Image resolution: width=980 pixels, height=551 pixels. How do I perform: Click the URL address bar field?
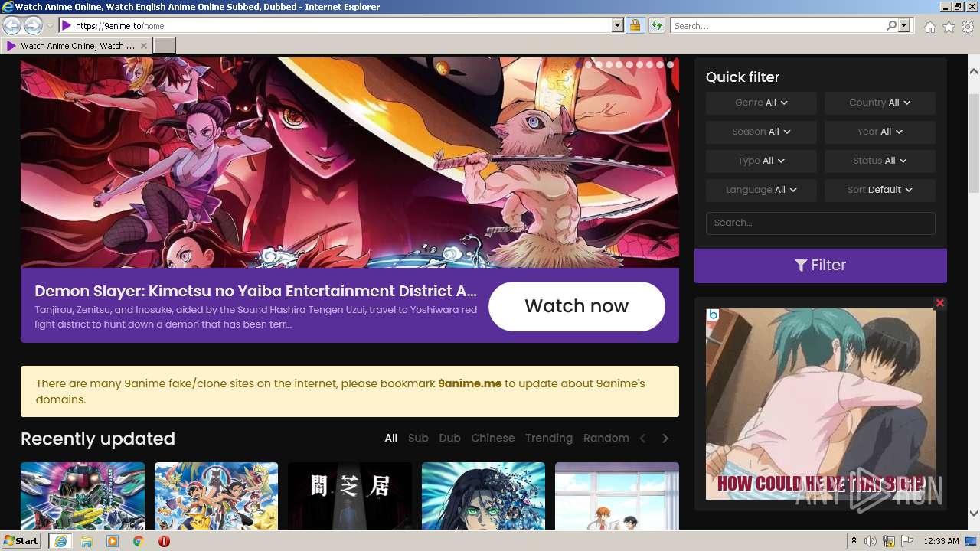tap(343, 26)
